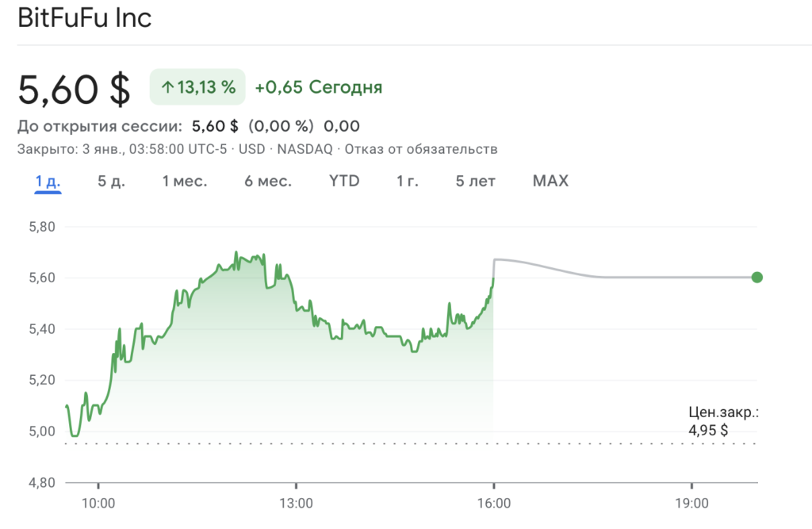Screen dimensions: 812x529
Task: Select the YTD range tab
Action: pos(344,181)
